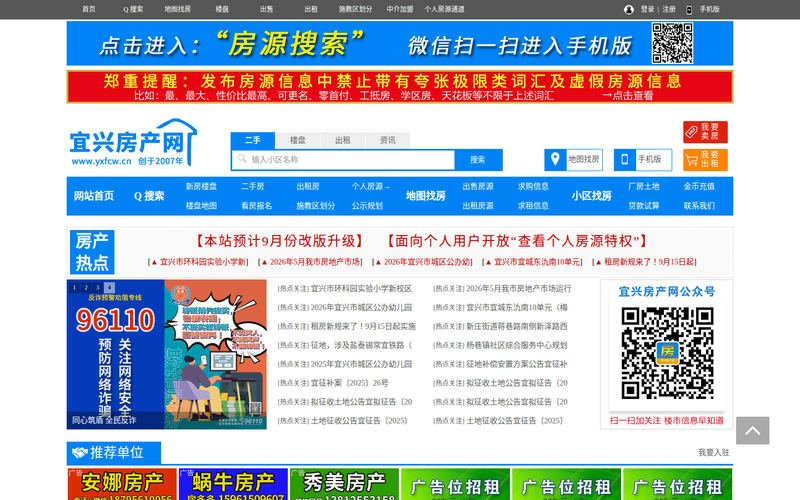This screenshot has width=800, height=500.
Task: Open 中介加盟 in the top gray bar
Action: pyautogui.click(x=399, y=9)
